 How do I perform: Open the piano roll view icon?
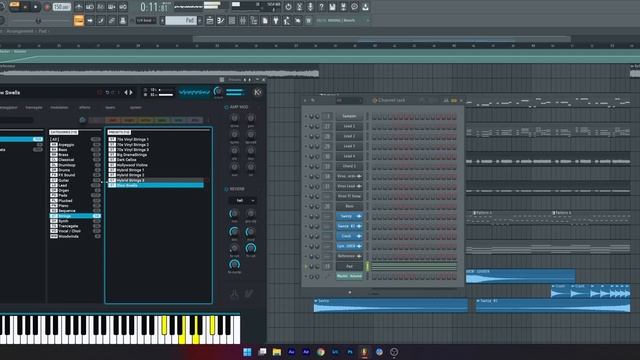pyautogui.click(x=221, y=20)
